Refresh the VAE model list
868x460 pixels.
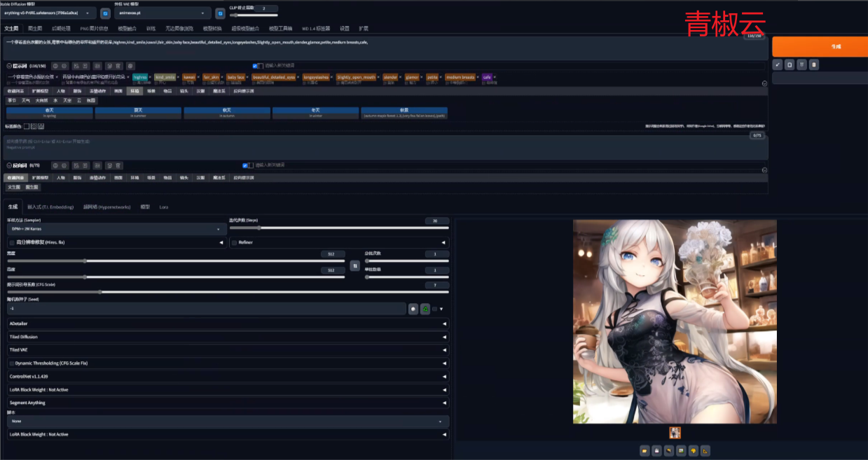220,13
